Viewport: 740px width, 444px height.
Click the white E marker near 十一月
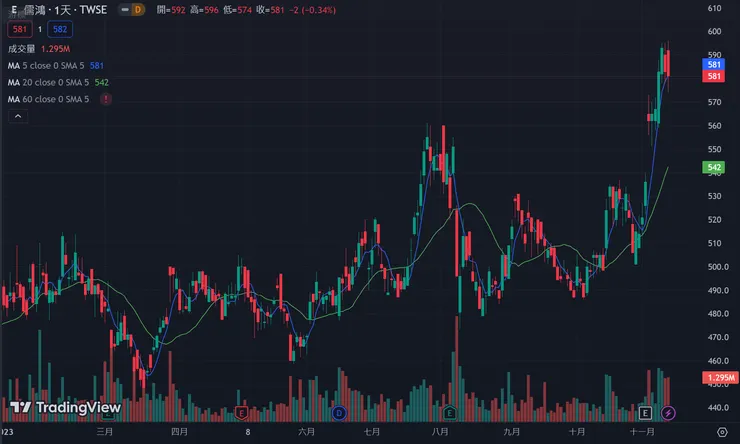[645, 413]
